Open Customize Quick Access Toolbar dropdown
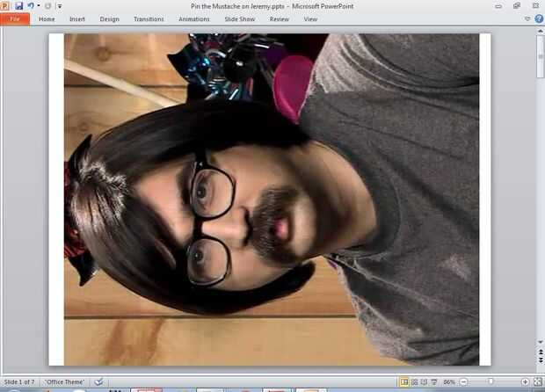Viewport: 545px width, 392px height. (x=60, y=6)
